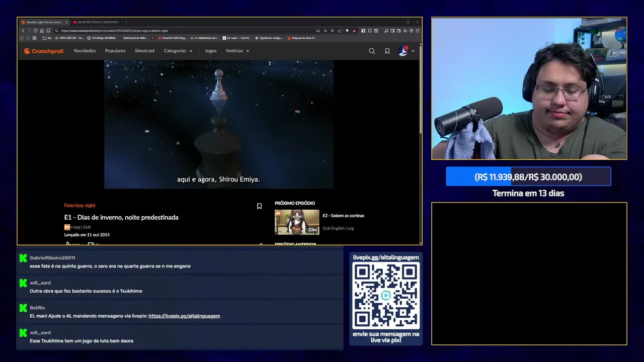
Task: Click the donation goal progress bar
Action: click(528, 176)
